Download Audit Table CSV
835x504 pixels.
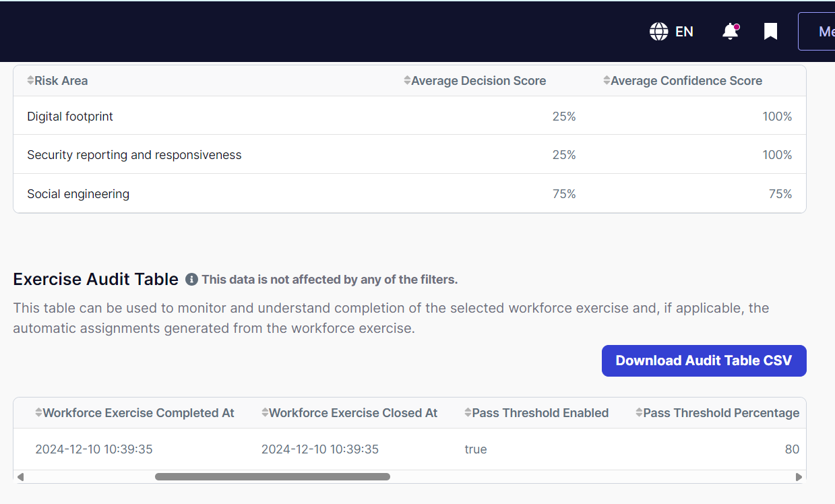pos(704,361)
